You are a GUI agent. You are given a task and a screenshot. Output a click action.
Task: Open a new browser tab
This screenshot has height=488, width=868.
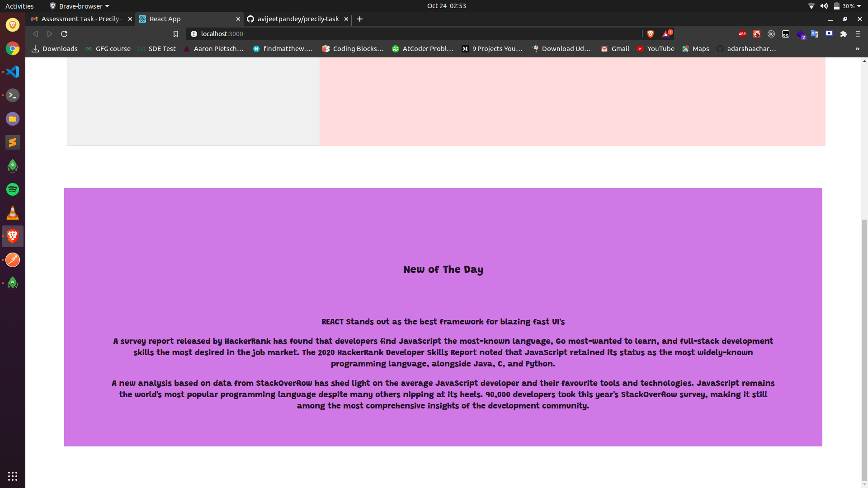click(360, 19)
